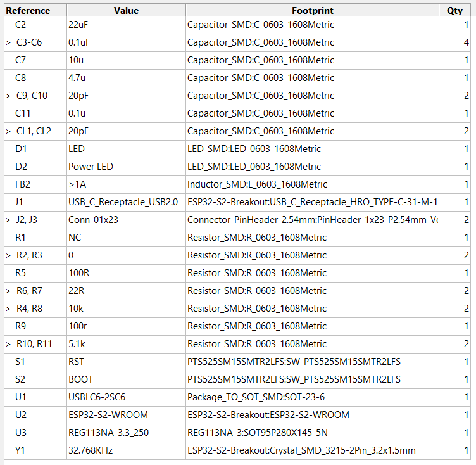This screenshot has height=465, width=476.
Task: Expand the R6, R7 row group
Action: [8, 291]
